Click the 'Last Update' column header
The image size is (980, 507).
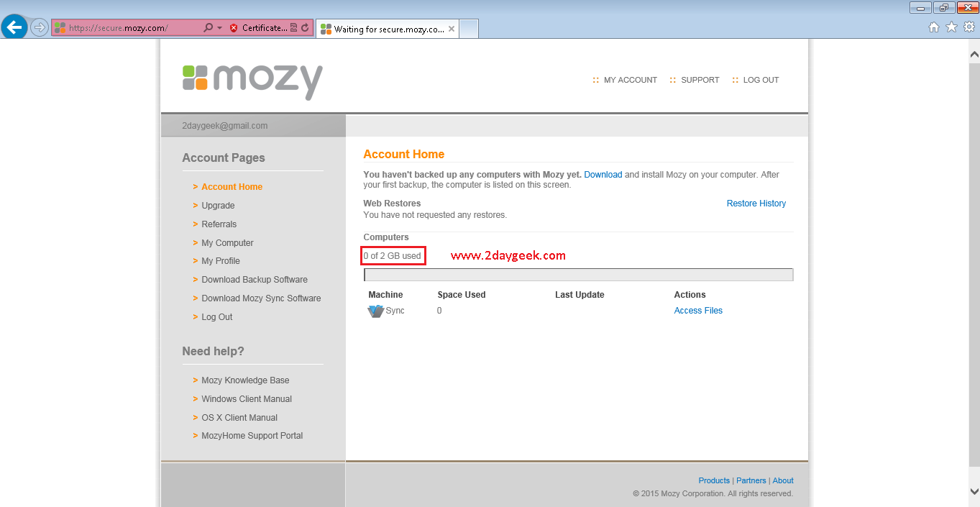[x=580, y=295]
